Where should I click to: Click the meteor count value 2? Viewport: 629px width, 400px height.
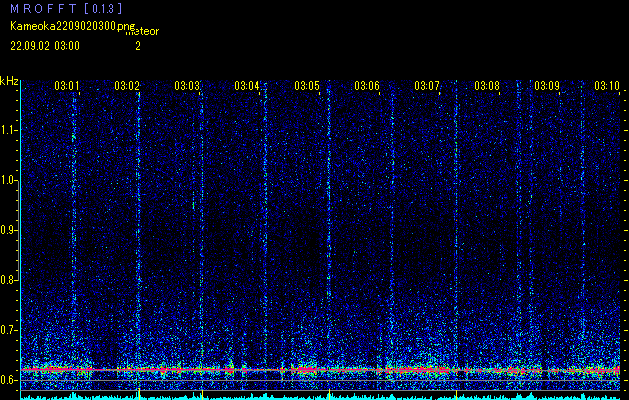pos(138,46)
